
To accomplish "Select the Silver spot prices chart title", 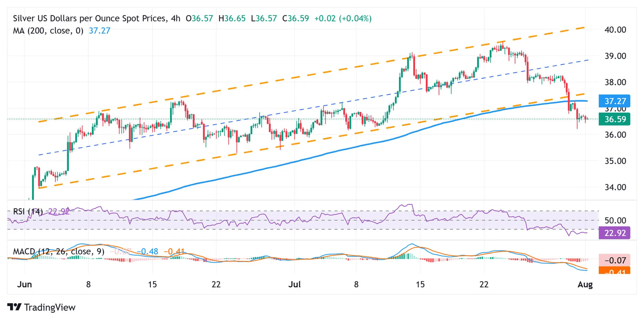I will tap(90, 19).
